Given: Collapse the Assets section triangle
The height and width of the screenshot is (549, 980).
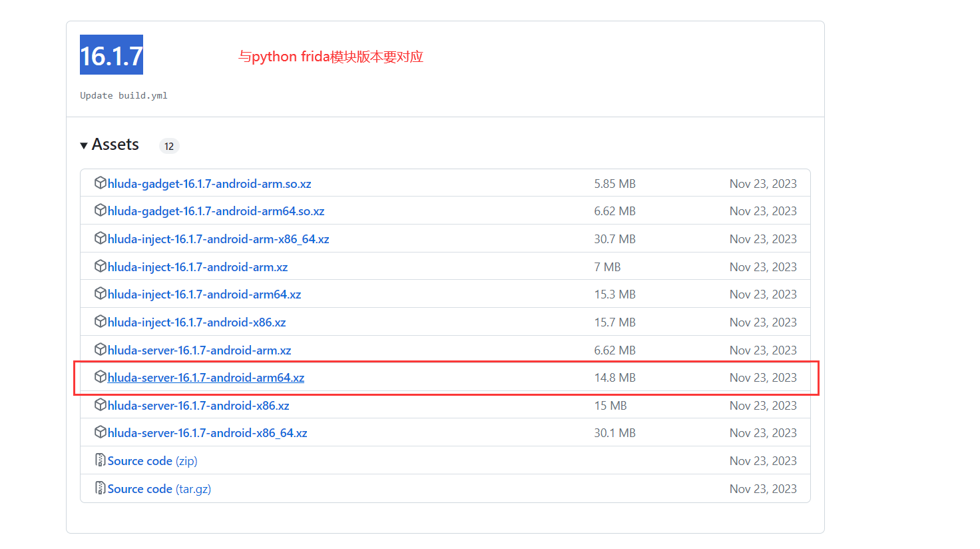Looking at the screenshot, I should 84,145.
